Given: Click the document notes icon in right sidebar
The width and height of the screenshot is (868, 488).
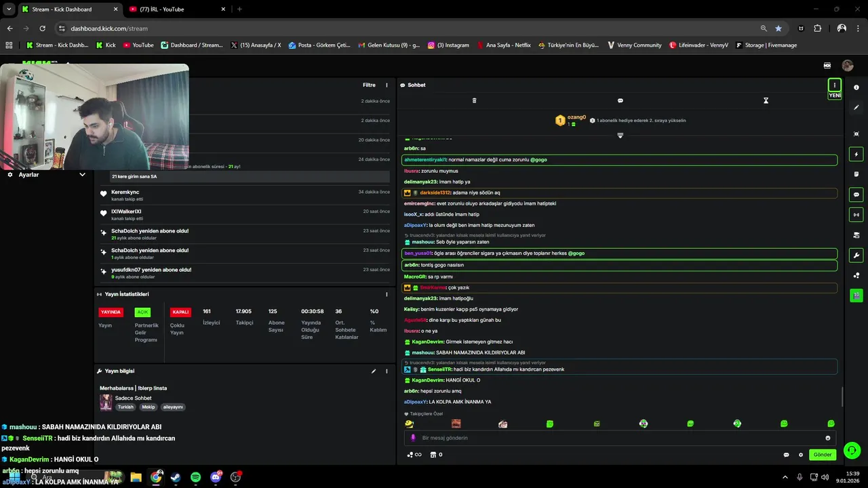Looking at the screenshot, I should pos(856,174).
